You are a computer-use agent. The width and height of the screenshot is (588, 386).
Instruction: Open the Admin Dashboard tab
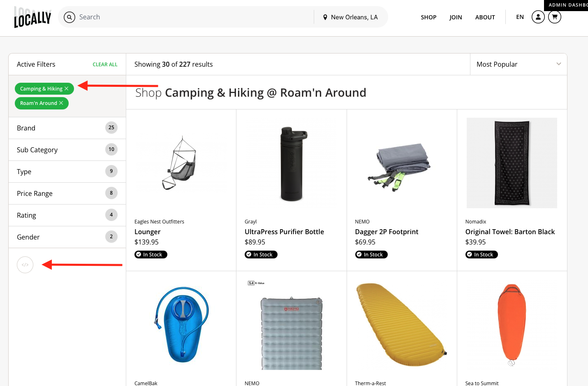point(566,5)
